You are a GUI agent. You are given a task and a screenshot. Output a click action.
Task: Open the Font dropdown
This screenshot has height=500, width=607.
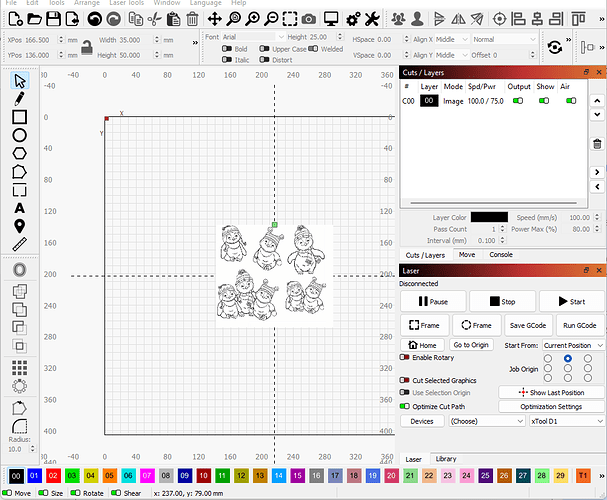(254, 37)
